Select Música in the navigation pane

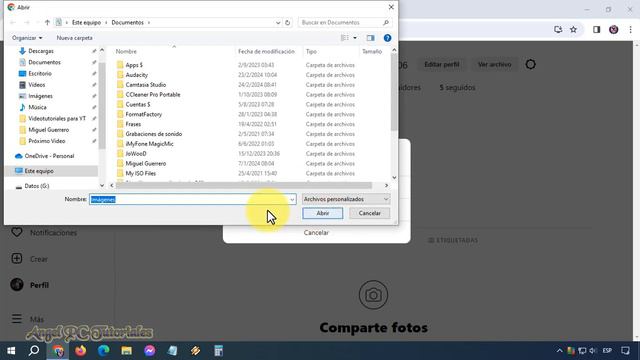coord(37,107)
